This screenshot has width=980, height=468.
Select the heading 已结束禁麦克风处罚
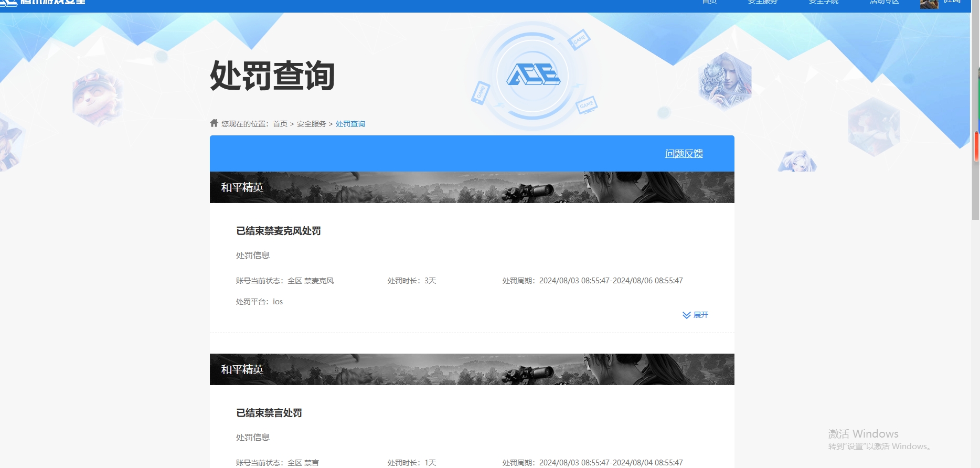pyautogui.click(x=279, y=231)
